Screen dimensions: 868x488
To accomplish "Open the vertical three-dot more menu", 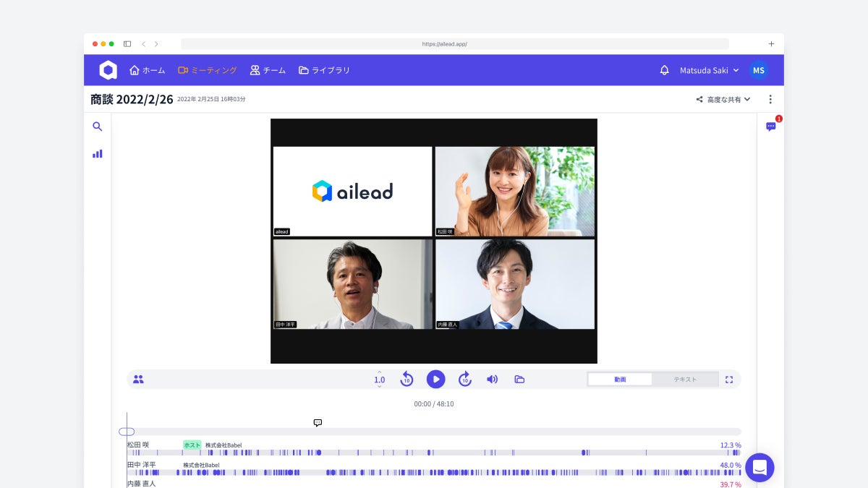I will (x=770, y=99).
